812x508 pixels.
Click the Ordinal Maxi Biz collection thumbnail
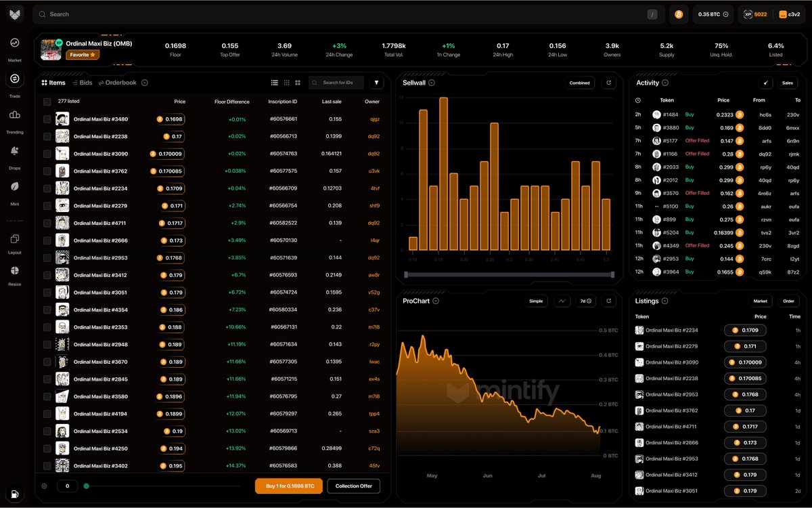[x=51, y=49]
